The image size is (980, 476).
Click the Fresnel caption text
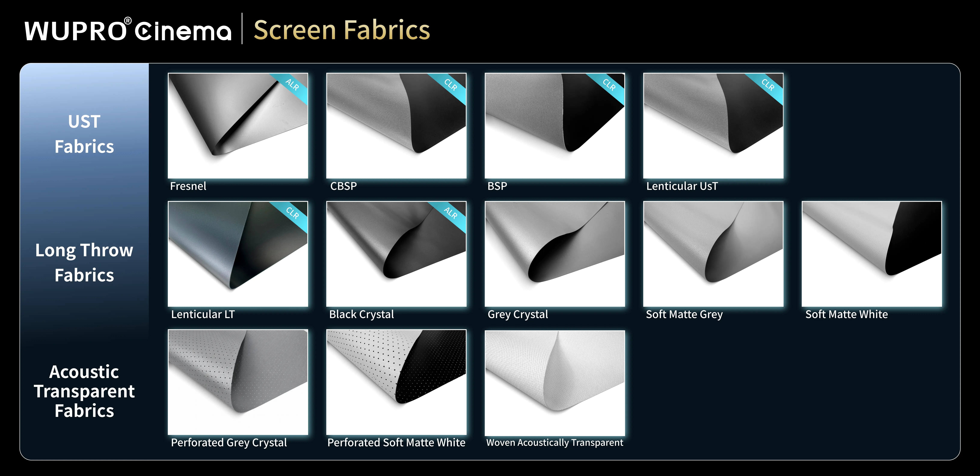(188, 186)
